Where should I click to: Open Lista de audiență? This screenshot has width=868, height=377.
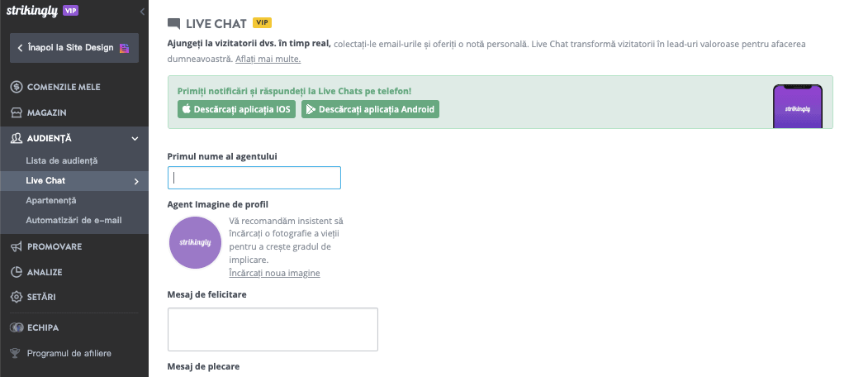point(61,160)
